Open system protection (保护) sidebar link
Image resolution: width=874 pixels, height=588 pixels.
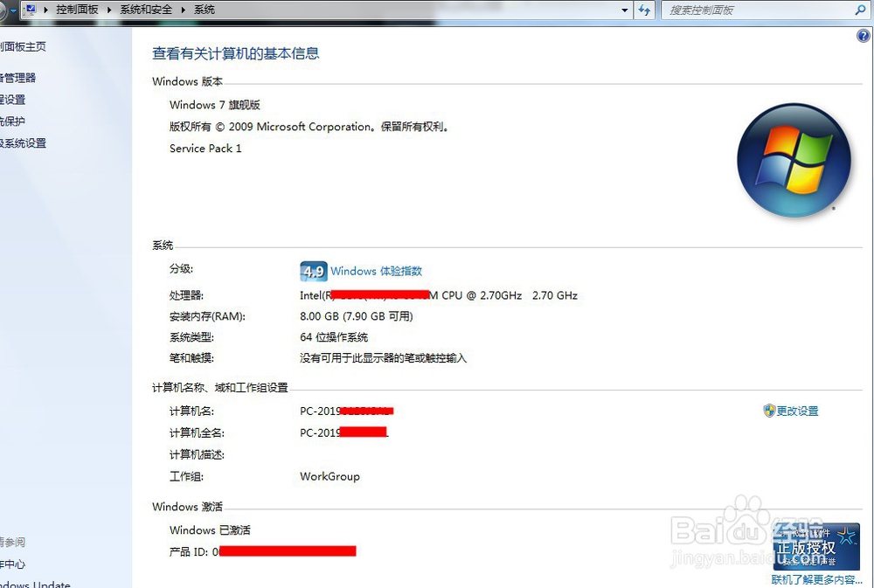pyautogui.click(x=12, y=121)
